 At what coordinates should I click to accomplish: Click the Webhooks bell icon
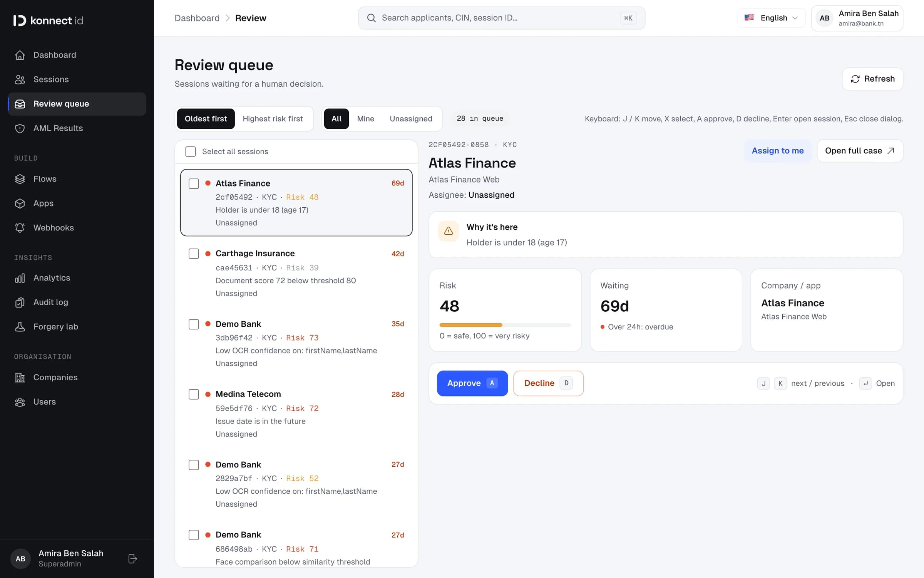coord(20,228)
